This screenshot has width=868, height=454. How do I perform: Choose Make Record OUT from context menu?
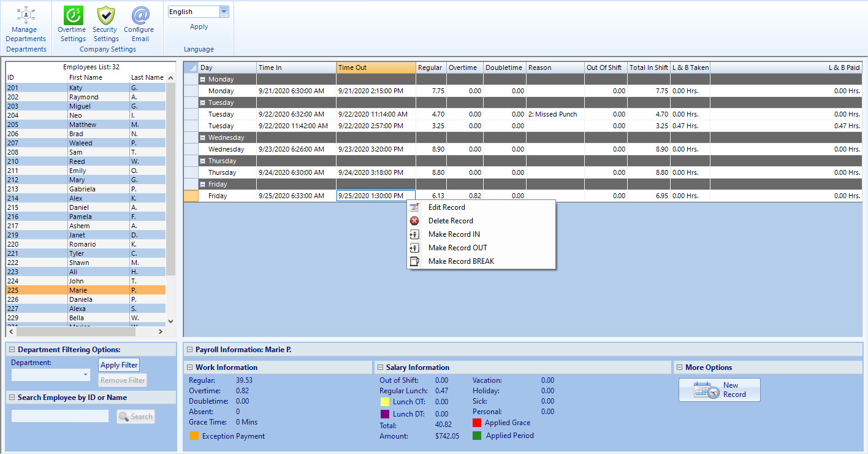[457, 248]
